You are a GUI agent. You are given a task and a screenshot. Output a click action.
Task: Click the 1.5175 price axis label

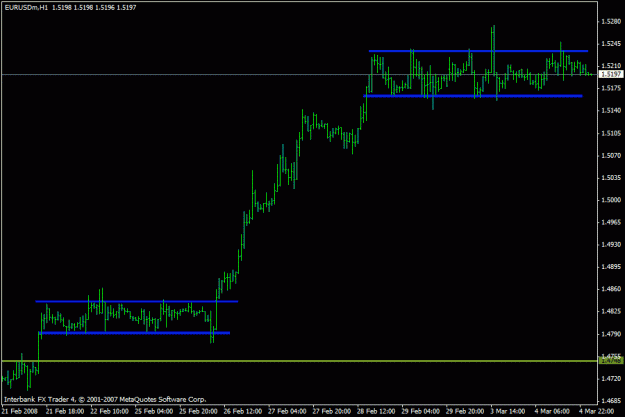(611, 88)
